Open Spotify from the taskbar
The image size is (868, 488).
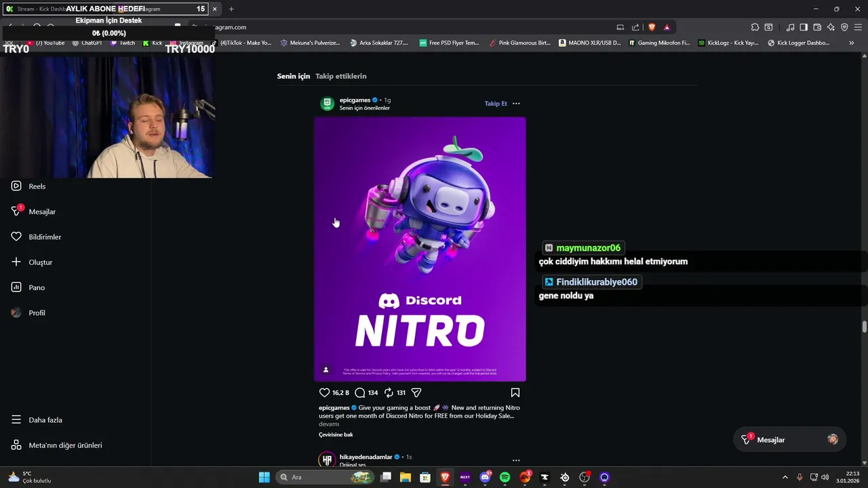click(505, 477)
